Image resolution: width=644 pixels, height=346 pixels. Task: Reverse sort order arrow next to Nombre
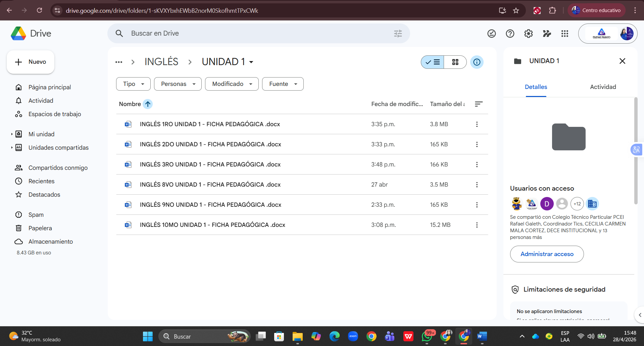click(148, 104)
